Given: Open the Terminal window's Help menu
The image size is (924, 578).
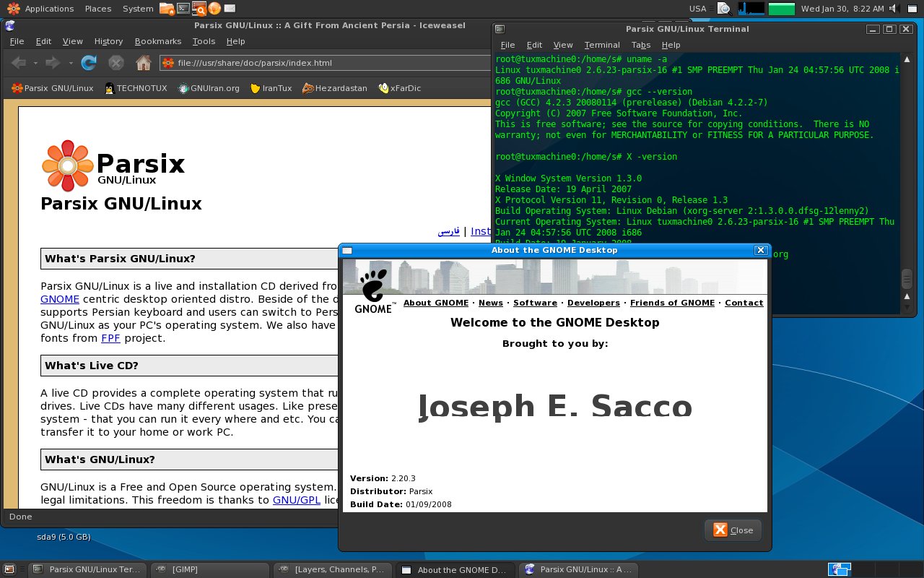Looking at the screenshot, I should click(671, 45).
